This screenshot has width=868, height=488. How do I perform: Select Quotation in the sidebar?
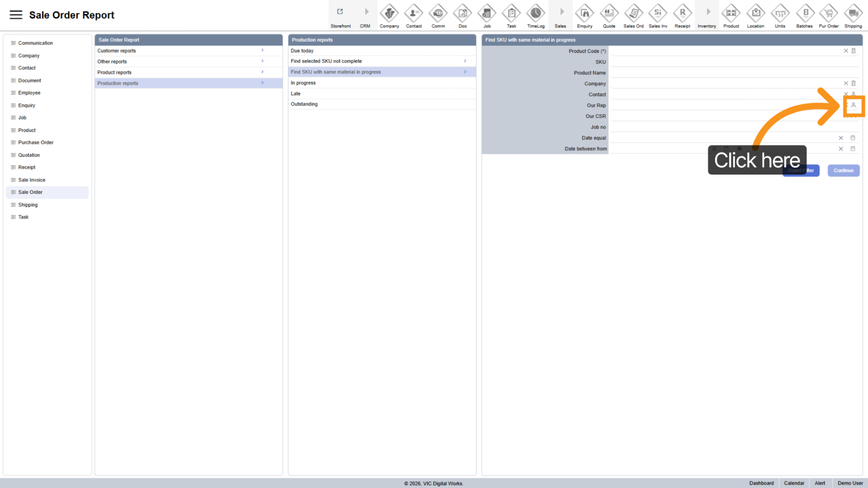[47, 155]
